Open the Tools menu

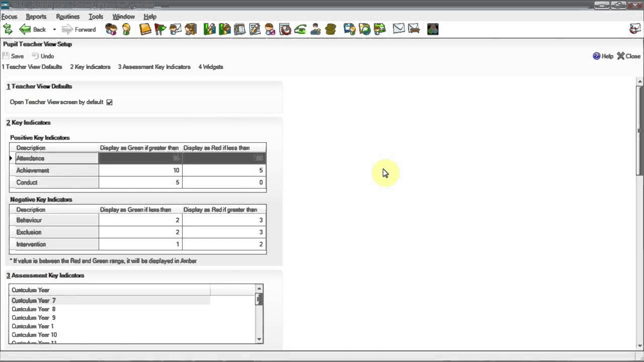(x=96, y=17)
